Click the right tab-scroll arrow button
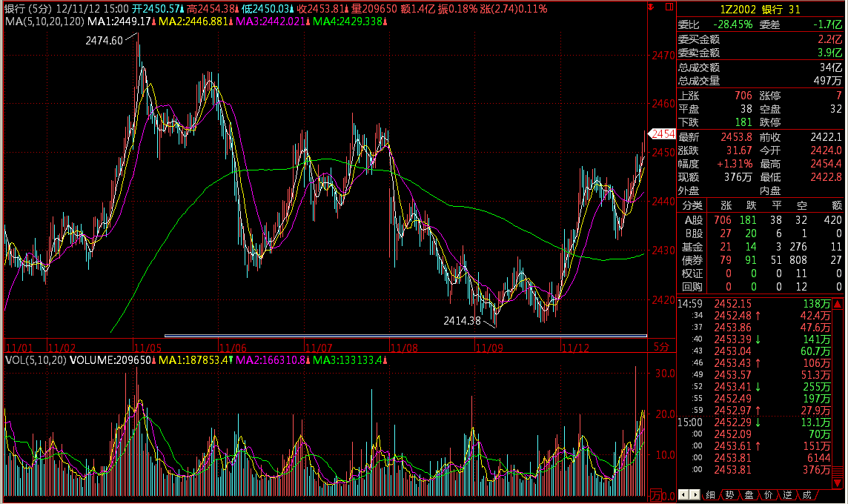Viewport: 848px width, 504px height. tap(695, 495)
